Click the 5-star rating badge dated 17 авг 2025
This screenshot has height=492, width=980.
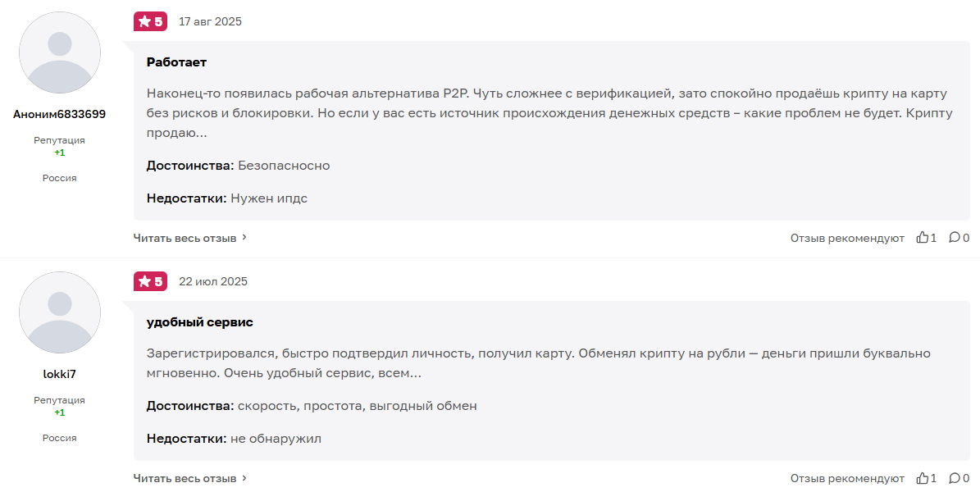tap(150, 21)
